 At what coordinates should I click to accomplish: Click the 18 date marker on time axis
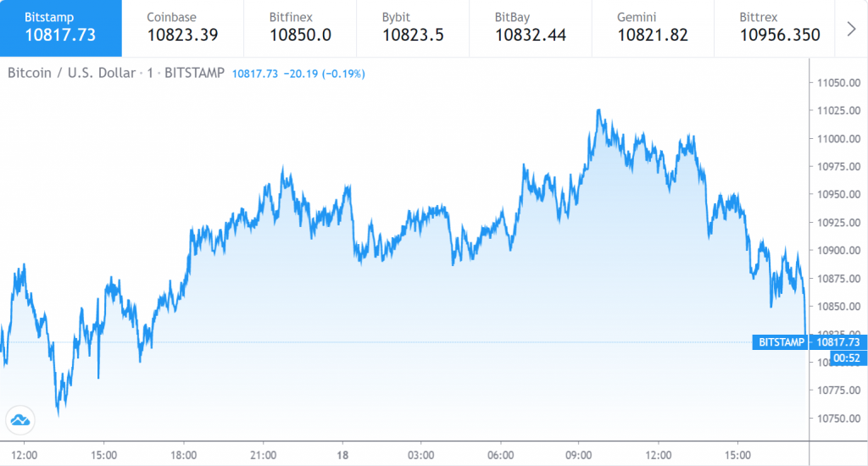tap(342, 454)
